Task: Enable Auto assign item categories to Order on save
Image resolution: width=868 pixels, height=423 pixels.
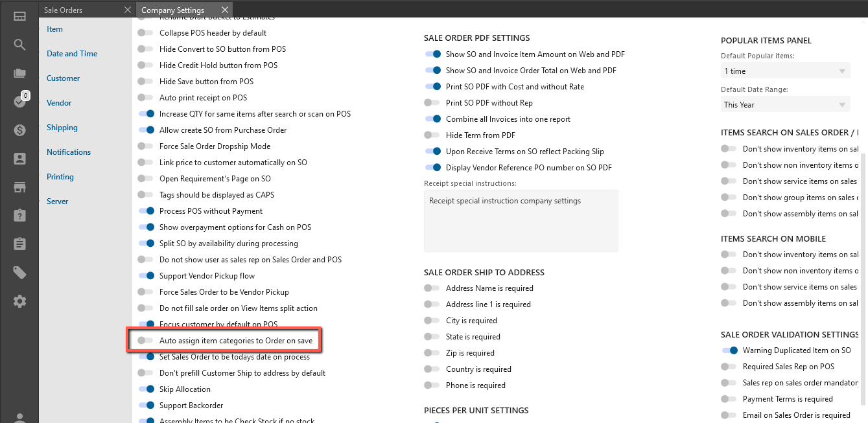Action: click(x=145, y=340)
